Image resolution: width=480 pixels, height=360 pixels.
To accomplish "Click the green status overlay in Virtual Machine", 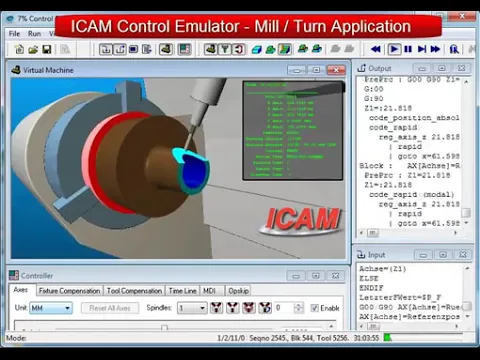I will pos(293,131).
